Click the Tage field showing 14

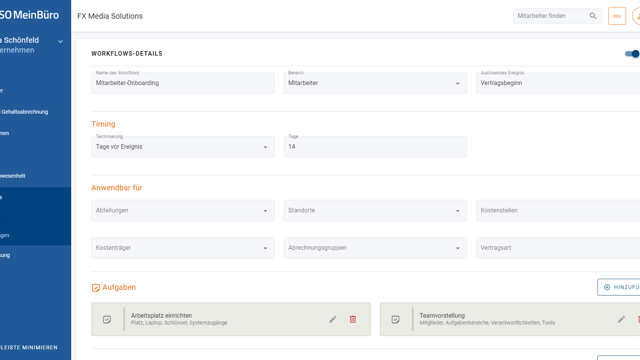(x=375, y=147)
